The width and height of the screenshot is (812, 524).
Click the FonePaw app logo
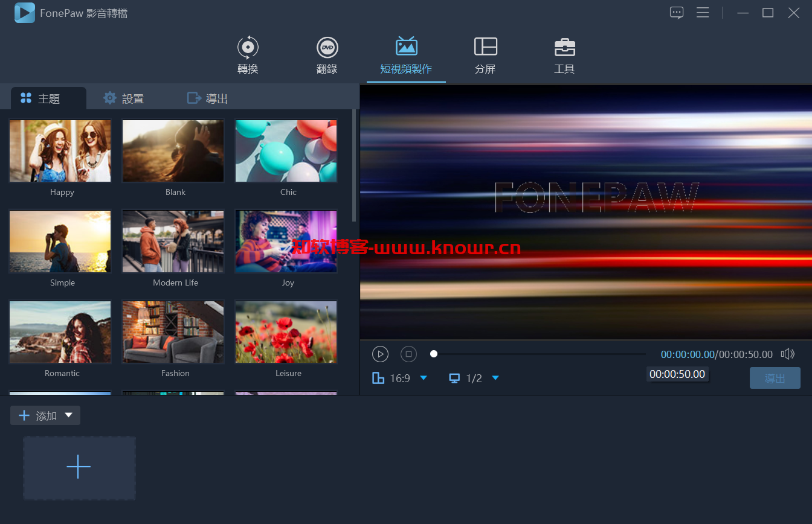[x=25, y=13]
